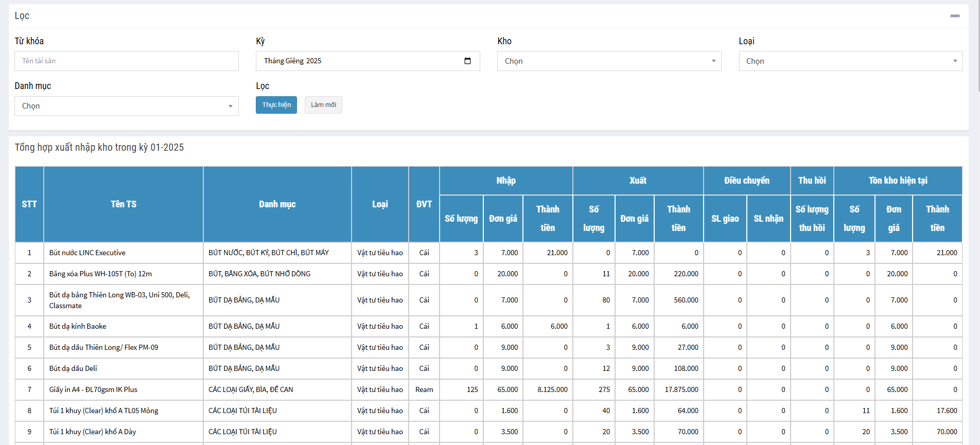Click the Làm mới button

click(x=323, y=105)
